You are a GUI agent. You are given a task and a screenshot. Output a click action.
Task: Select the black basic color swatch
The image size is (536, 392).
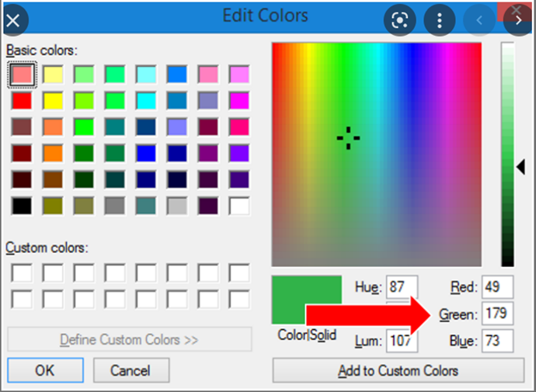tap(22, 206)
